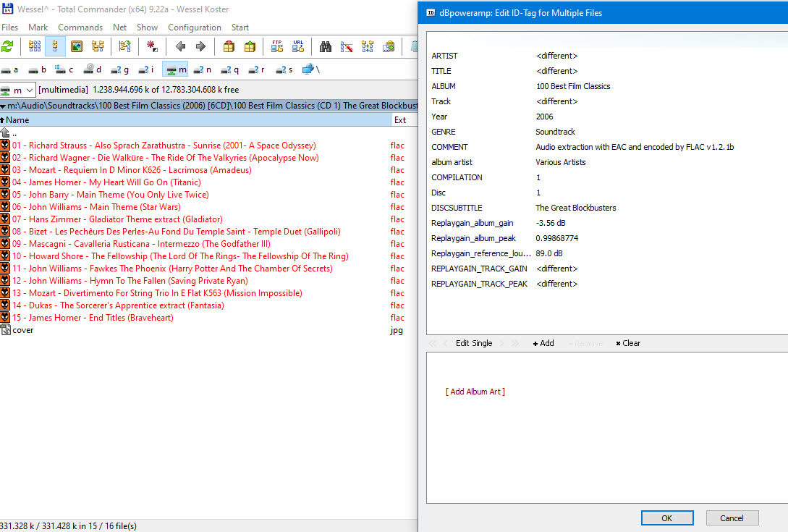Open Find files binoculars icon
The image size is (788, 532).
click(326, 47)
